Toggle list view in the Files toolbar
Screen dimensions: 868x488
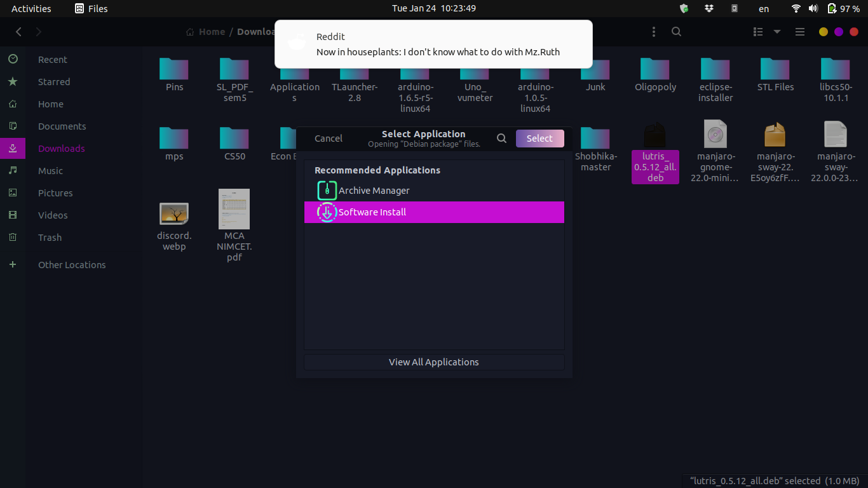point(757,31)
